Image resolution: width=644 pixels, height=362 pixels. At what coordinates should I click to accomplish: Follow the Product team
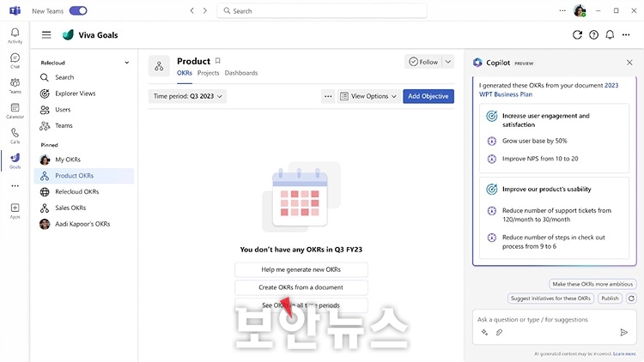coord(423,62)
